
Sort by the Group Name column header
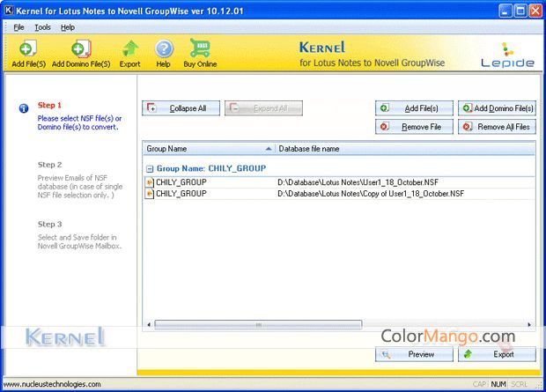click(208, 149)
